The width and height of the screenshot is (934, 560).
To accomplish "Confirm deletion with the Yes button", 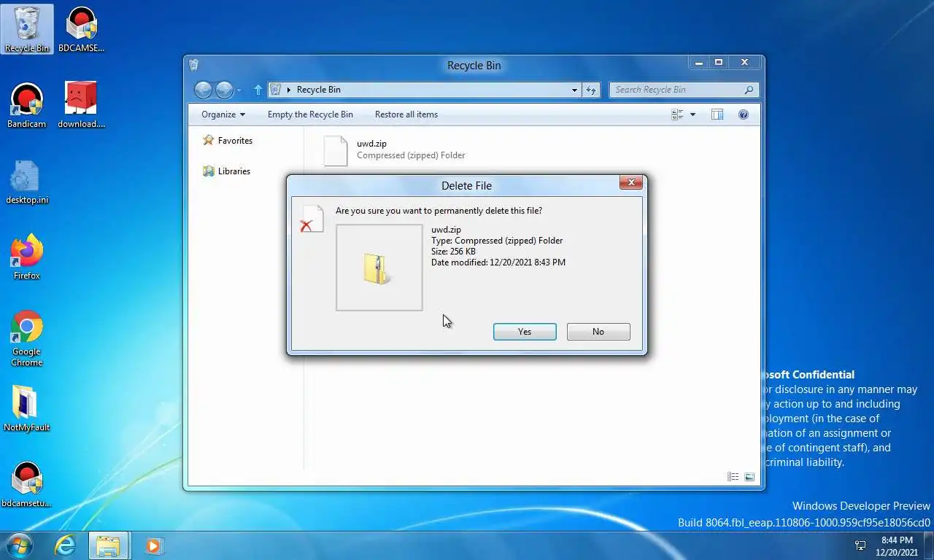I will 525,332.
